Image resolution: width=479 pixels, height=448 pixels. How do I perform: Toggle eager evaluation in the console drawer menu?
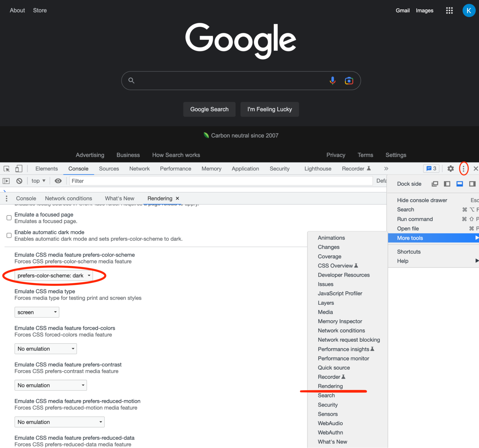pyautogui.click(x=7, y=198)
